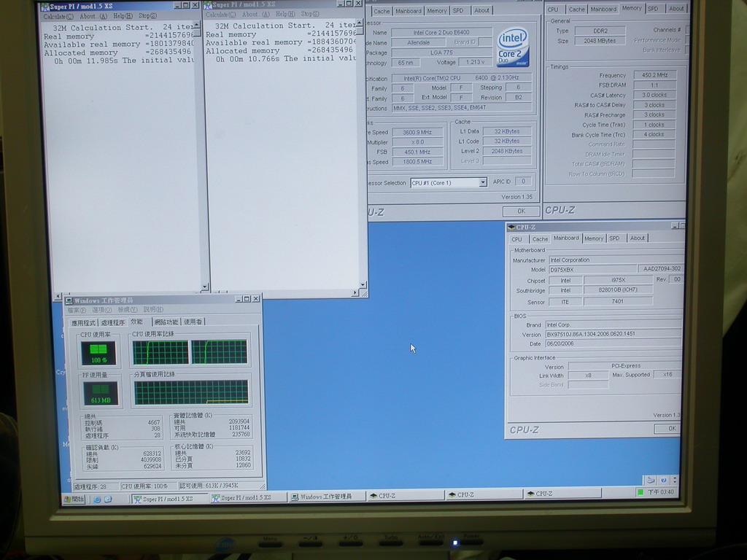Click the FSB:DRAM 1:1 ratio field
This screenshot has width=747, height=560.
tap(654, 85)
